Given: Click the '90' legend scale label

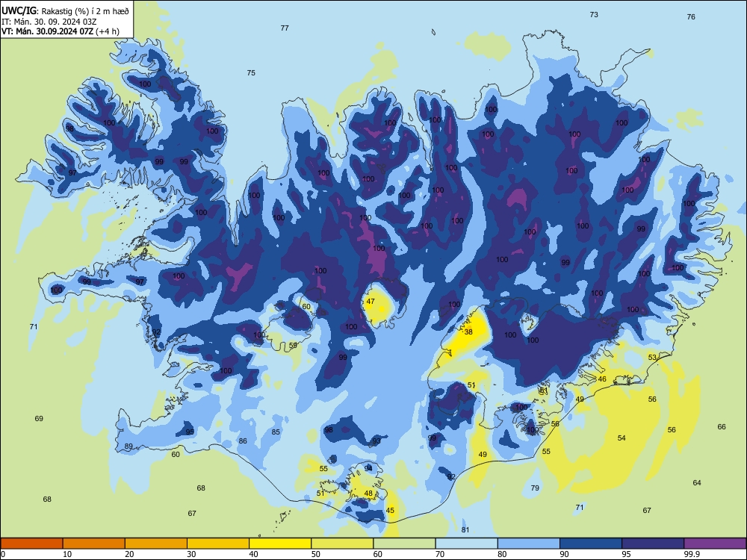Looking at the screenshot, I should coord(564,554).
